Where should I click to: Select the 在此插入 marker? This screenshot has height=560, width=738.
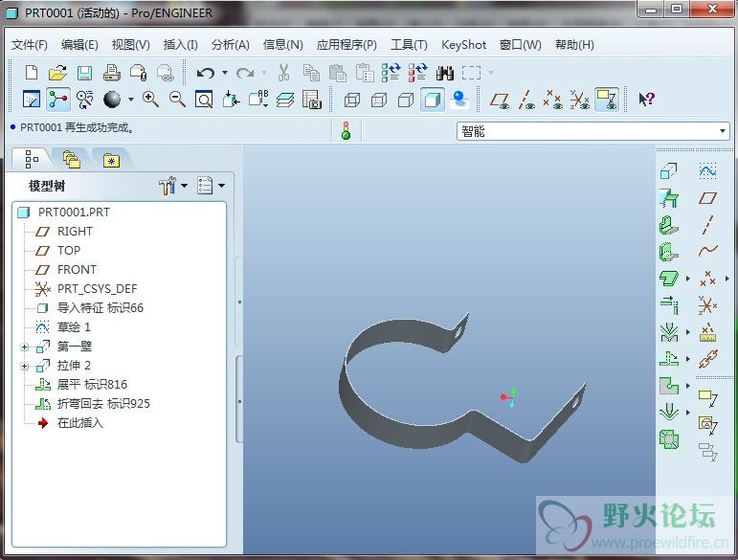80,423
